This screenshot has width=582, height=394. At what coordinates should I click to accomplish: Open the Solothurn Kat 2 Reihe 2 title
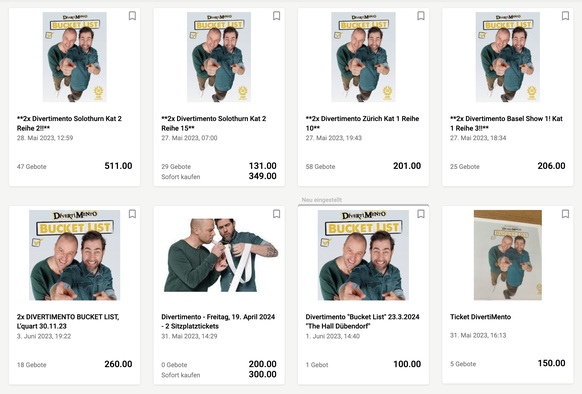(x=69, y=123)
